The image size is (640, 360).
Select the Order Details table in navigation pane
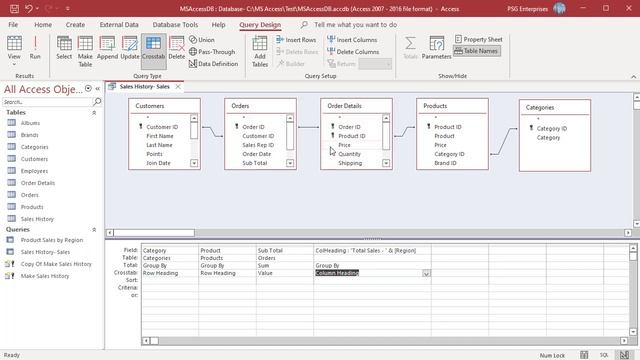pos(38,183)
